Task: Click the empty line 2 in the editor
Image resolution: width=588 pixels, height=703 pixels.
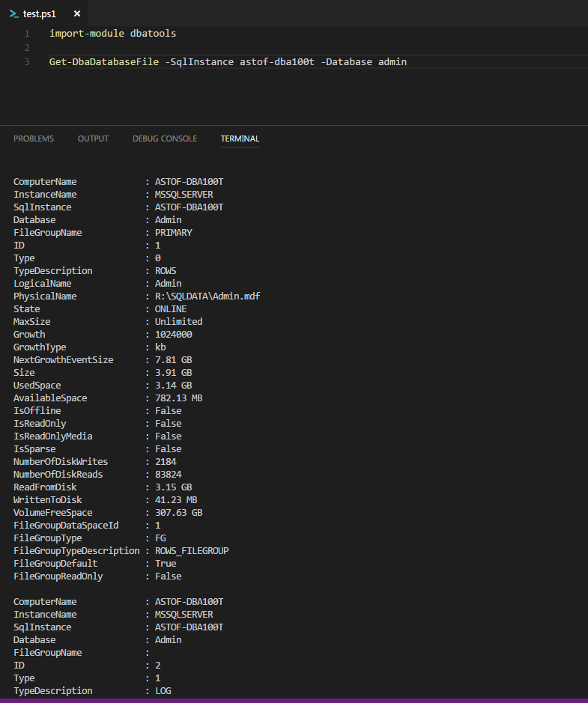Action: 75,47
